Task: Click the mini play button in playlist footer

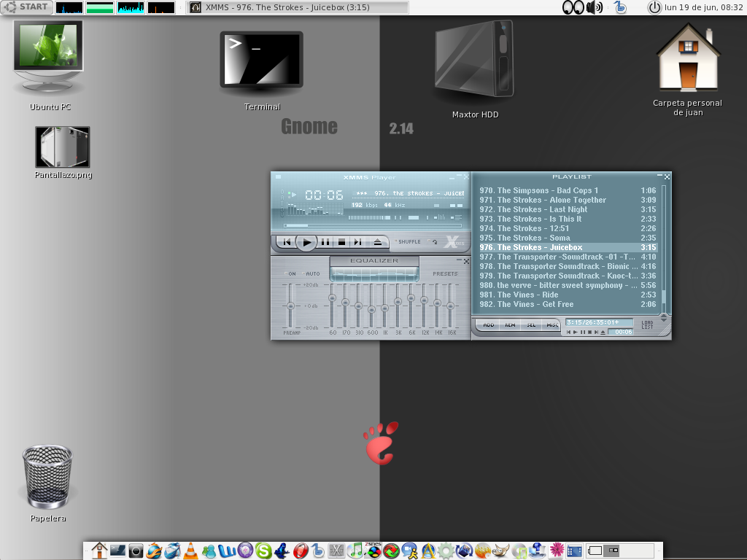Action: click(x=576, y=332)
